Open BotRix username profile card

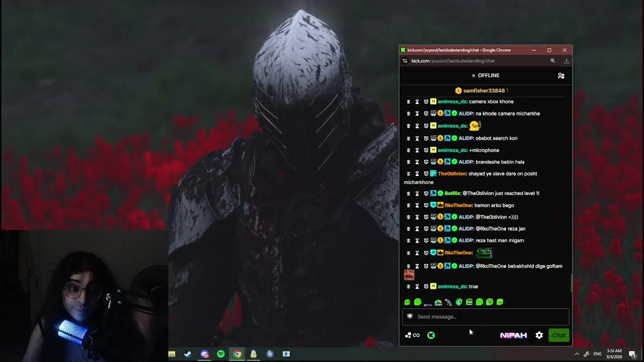click(x=452, y=194)
